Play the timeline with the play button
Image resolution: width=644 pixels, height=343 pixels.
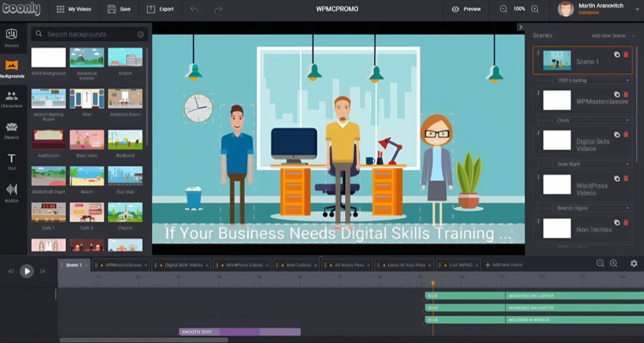(x=27, y=271)
